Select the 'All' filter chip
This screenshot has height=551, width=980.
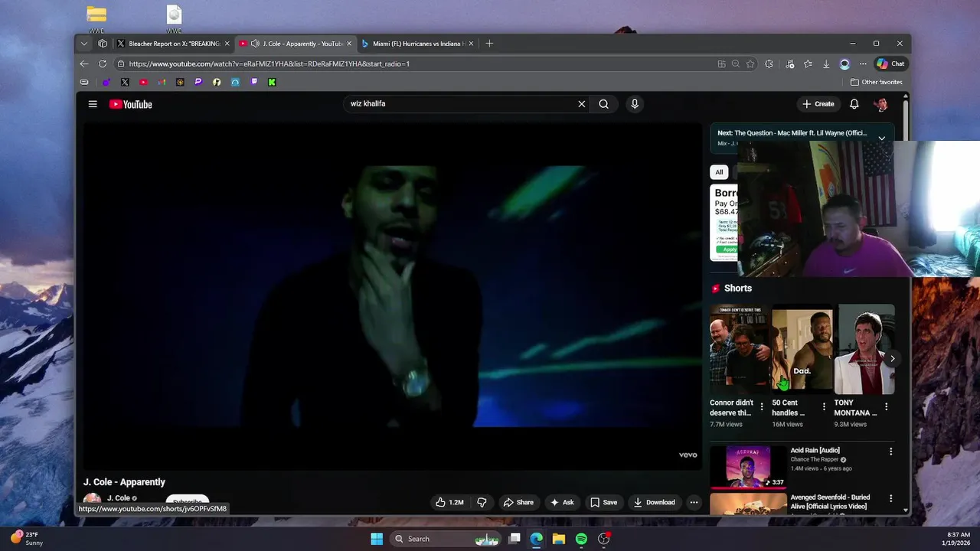tap(719, 172)
